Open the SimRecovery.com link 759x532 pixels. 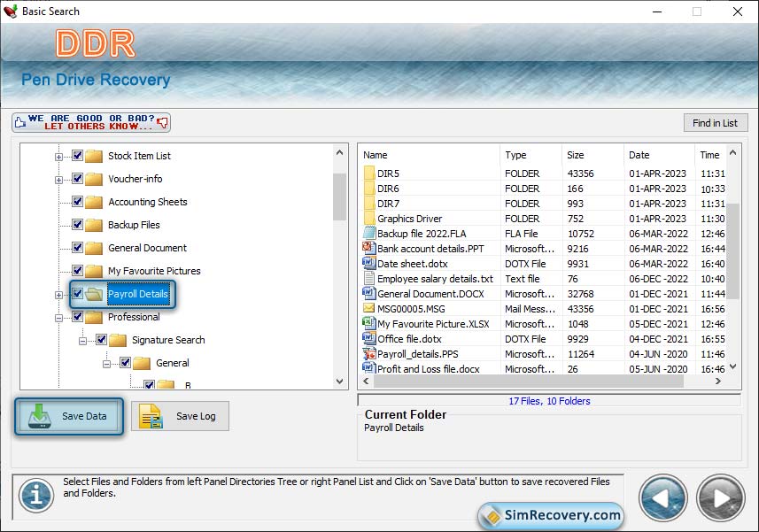pyautogui.click(x=552, y=515)
